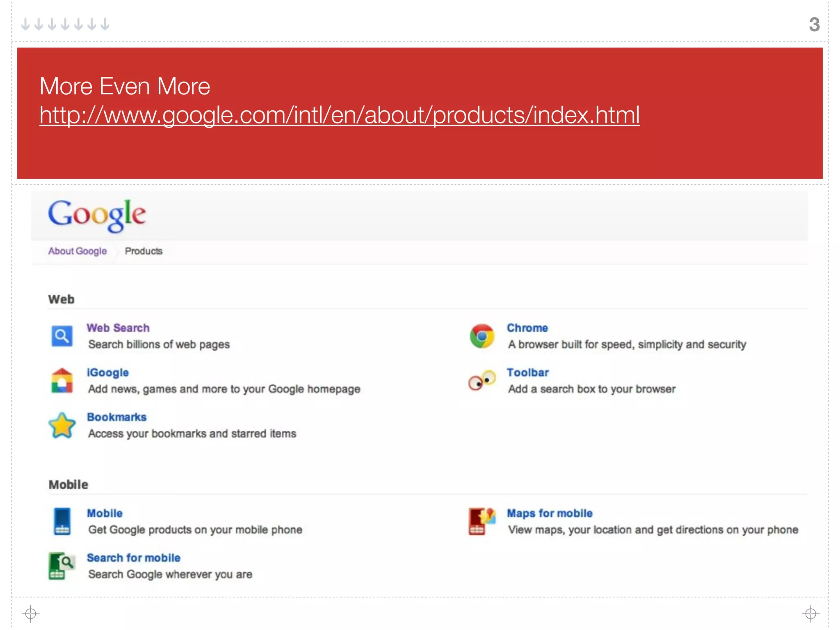Image resolution: width=840 pixels, height=630 pixels.
Task: Click the iGoogle house icon
Action: [x=62, y=380]
